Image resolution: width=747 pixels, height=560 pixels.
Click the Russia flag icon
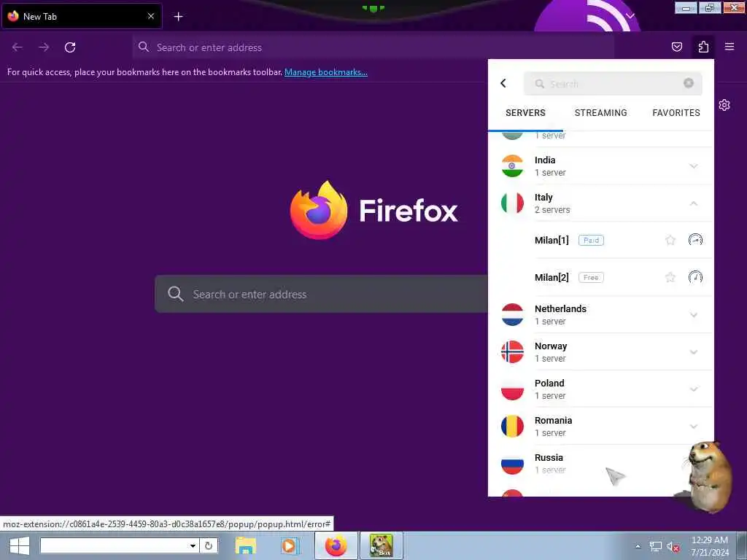512,463
